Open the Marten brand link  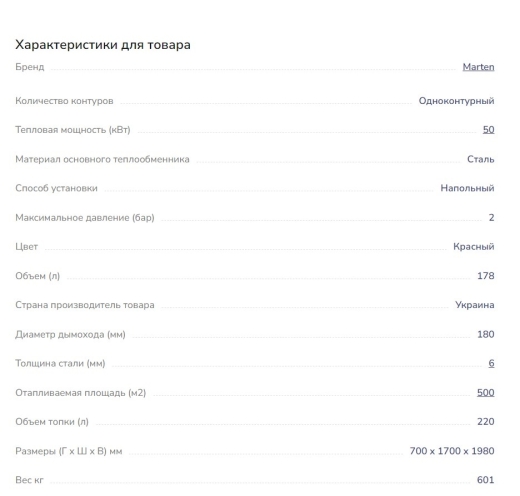point(478,67)
